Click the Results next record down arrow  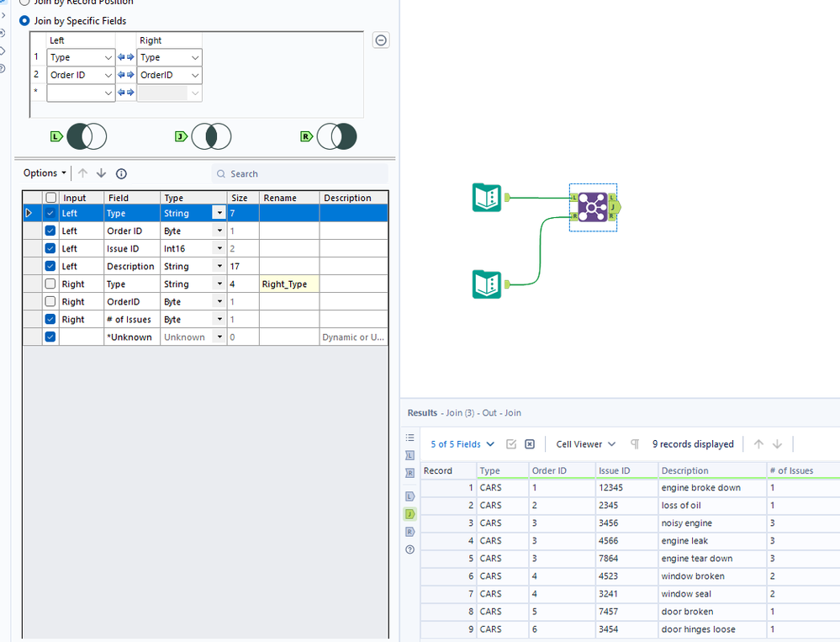tap(777, 444)
